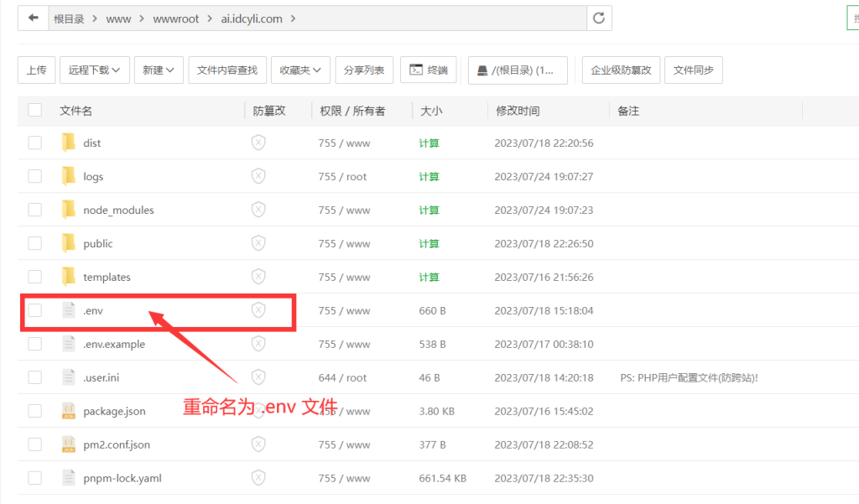Open the terminal (终端) button
This screenshot has width=859, height=504.
(428, 70)
